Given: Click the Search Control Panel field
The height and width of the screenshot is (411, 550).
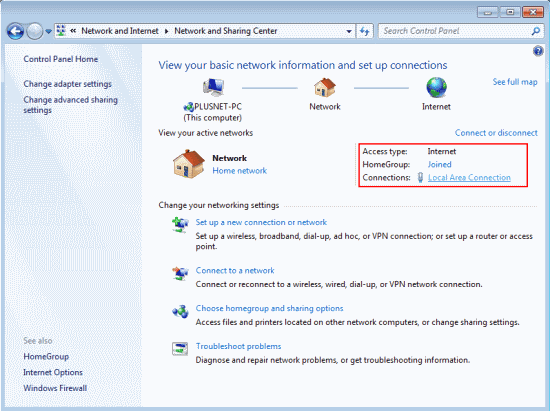Looking at the screenshot, I should (456, 31).
